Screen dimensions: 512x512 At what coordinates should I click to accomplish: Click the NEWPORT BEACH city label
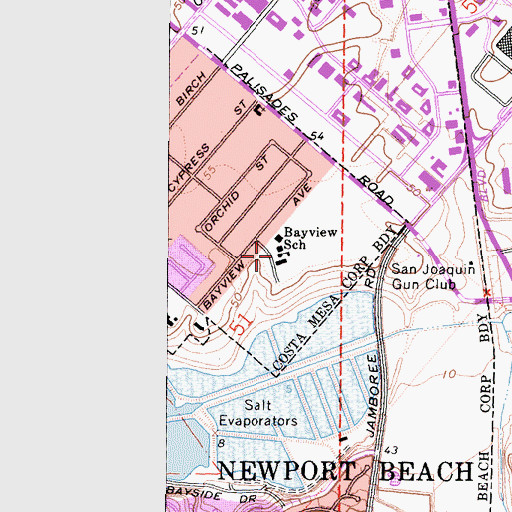[x=345, y=471]
